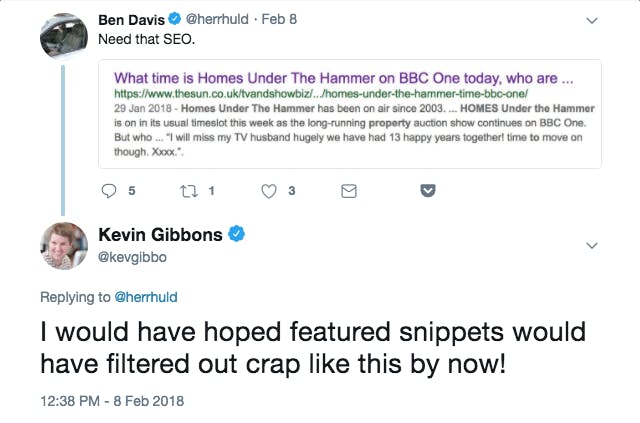Like Ben Davis's tweet with the heart
Viewport: 640px width, 423px height.
268,191
